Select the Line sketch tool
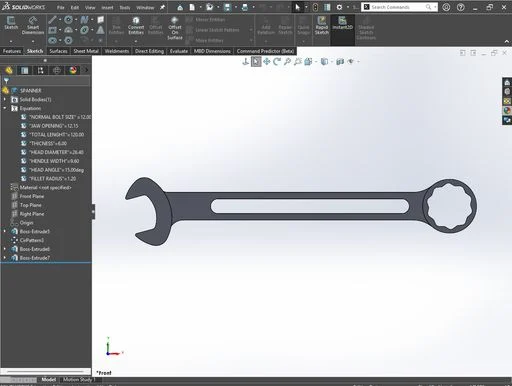The height and width of the screenshot is (386, 512). 52,20
